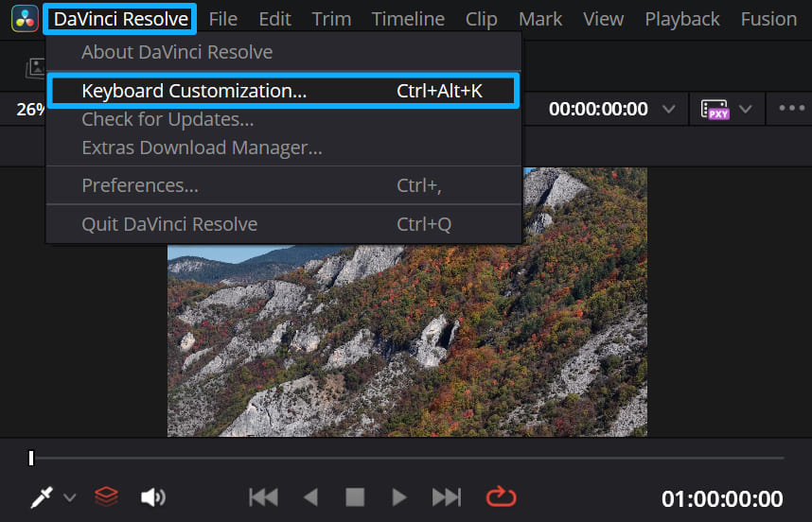
Task: Open the Playback menu
Action: point(682,19)
